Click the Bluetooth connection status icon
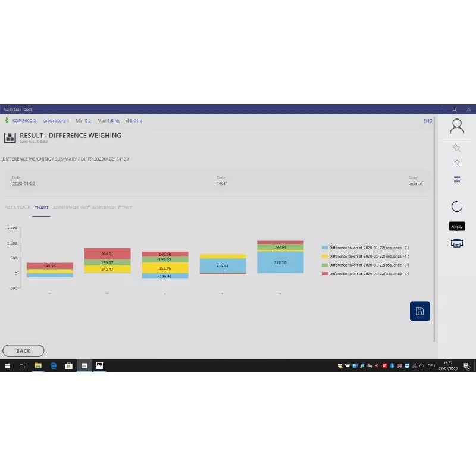The height and width of the screenshot is (476, 476). [x=7, y=121]
